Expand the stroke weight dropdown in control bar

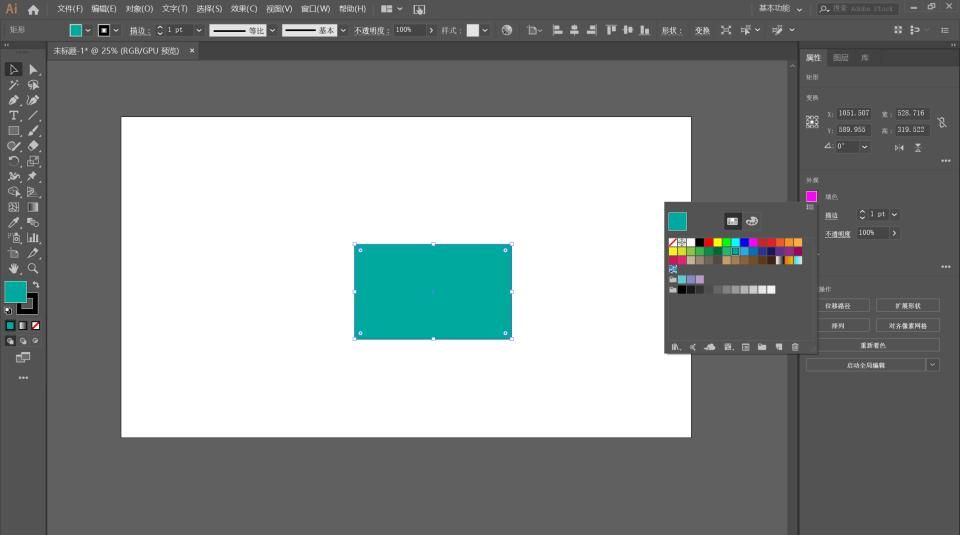tap(199, 30)
